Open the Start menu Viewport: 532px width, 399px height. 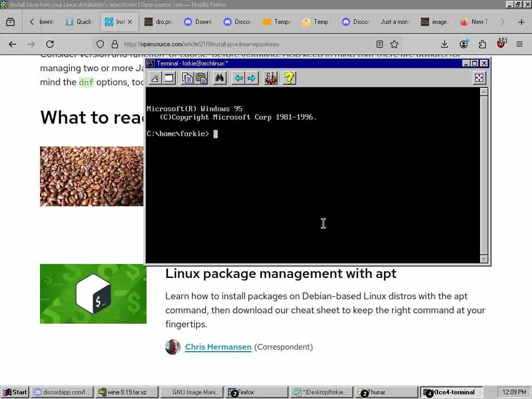[x=15, y=392]
